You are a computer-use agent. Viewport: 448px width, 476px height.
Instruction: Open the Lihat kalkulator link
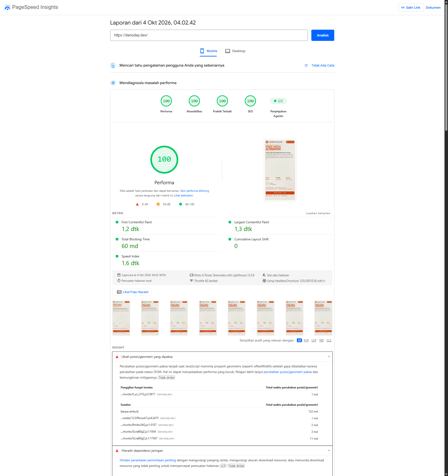coord(183,196)
